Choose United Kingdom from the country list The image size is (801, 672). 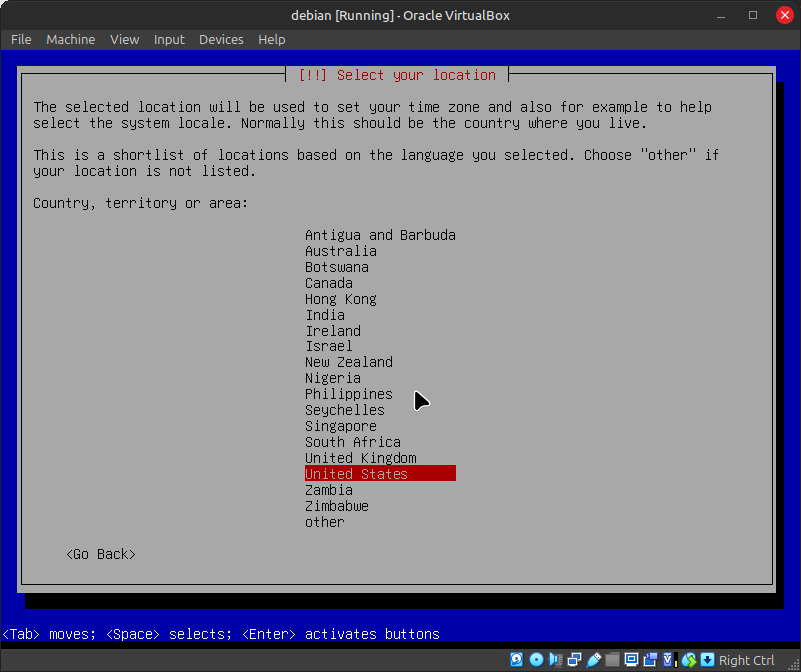coord(361,458)
